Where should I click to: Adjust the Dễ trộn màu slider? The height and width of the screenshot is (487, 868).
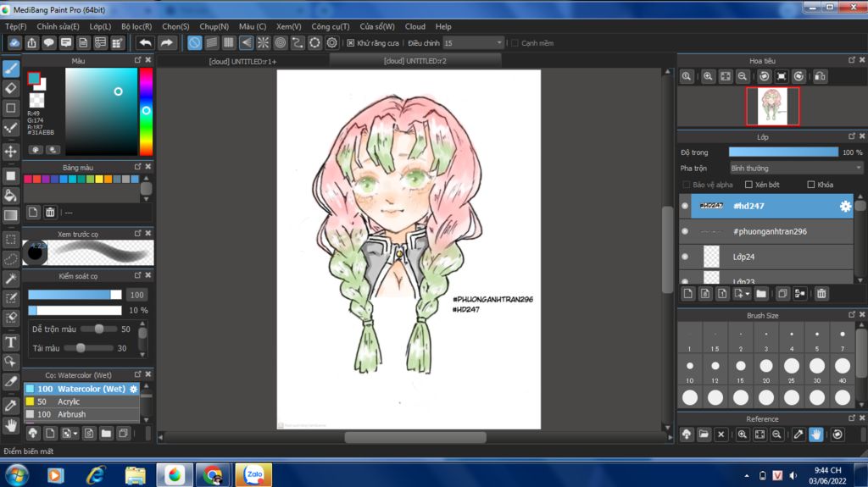tap(98, 329)
